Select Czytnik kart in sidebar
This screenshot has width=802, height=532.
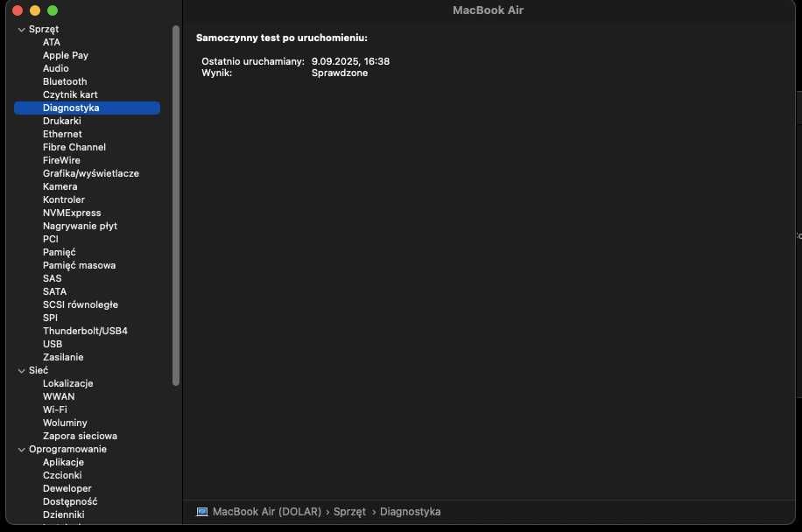point(70,94)
